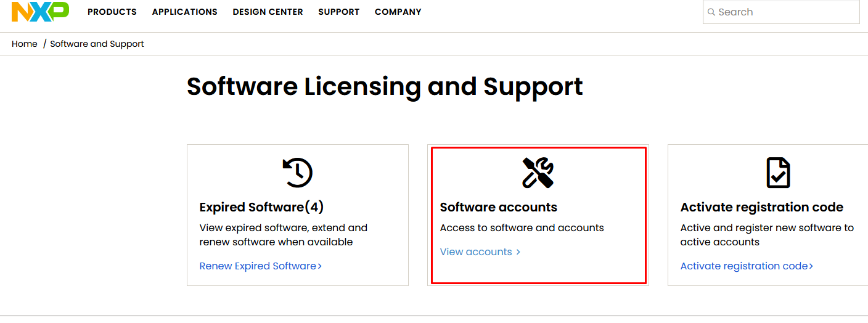868x323 pixels.
Task: Open the Design Center menu
Action: click(268, 12)
